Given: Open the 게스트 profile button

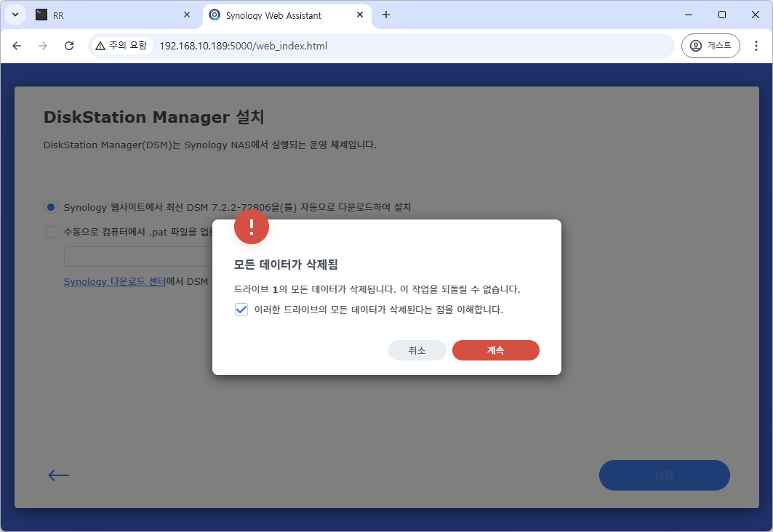Looking at the screenshot, I should [x=710, y=46].
